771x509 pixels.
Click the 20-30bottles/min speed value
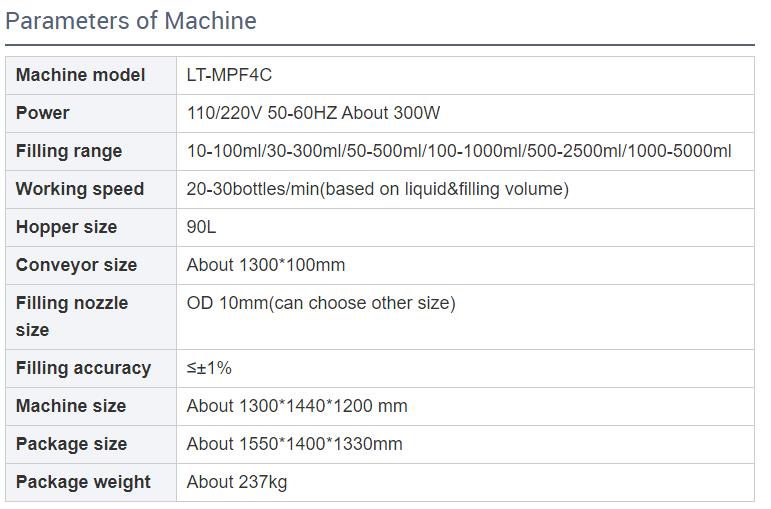[377, 189]
